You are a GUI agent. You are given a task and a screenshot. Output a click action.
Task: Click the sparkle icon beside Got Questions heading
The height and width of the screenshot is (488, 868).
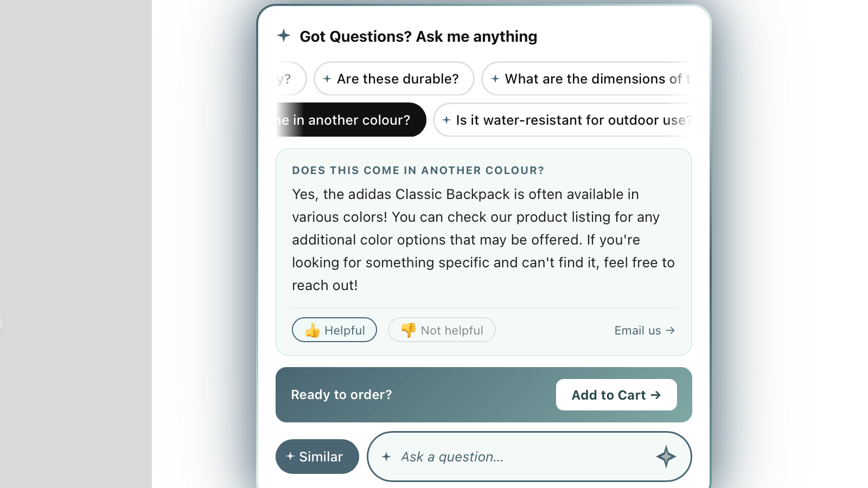[284, 36]
